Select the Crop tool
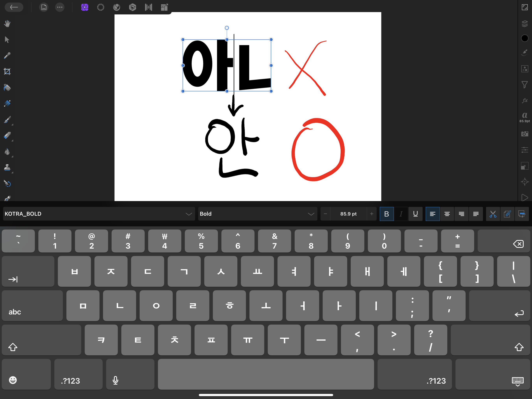532x399 pixels. pos(7,72)
